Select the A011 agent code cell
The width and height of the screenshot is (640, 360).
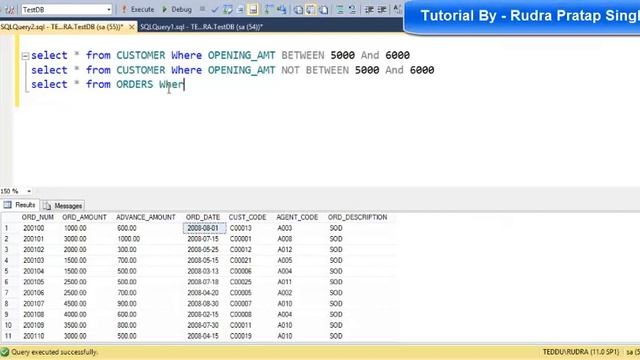[x=284, y=282]
